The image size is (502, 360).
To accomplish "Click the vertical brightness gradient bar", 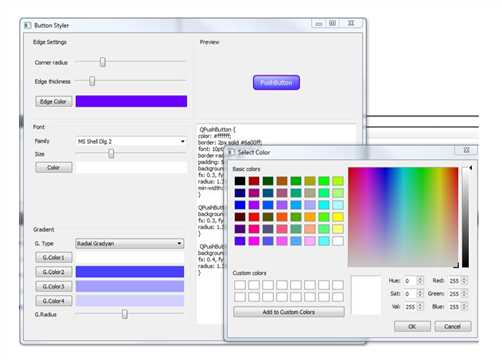I will [x=466, y=217].
